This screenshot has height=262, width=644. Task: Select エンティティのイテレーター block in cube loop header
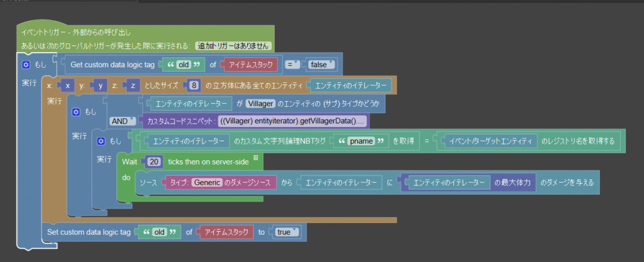(x=351, y=85)
